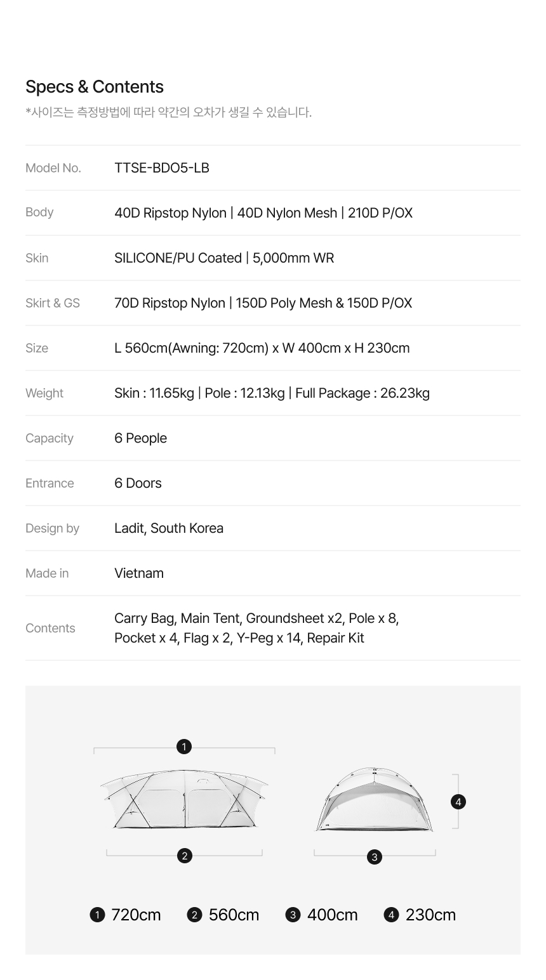546x980 pixels.
Task: Click the 5,000mm WR skin specification
Action: (293, 258)
